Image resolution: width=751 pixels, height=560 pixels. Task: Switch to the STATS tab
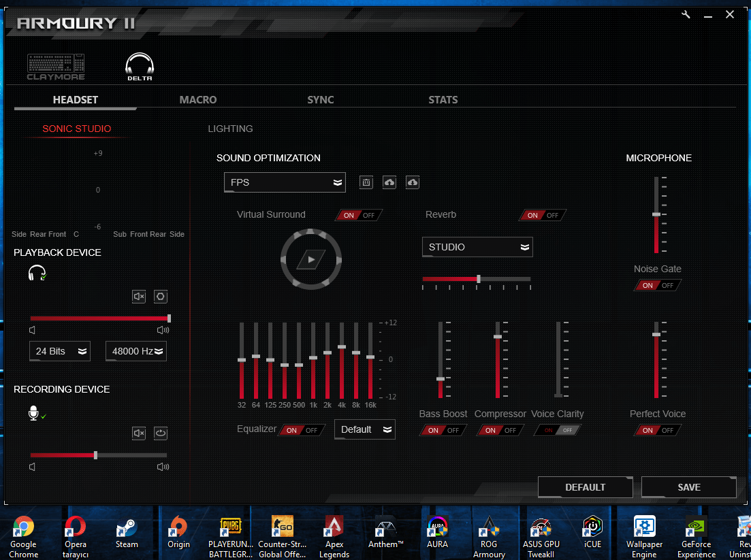click(x=443, y=99)
